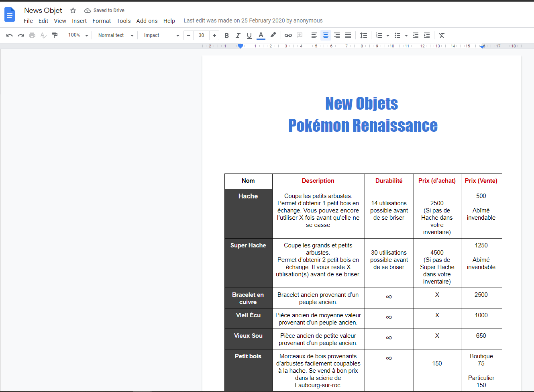Decrease font size with minus button
This screenshot has height=392, width=534.
pos(189,35)
